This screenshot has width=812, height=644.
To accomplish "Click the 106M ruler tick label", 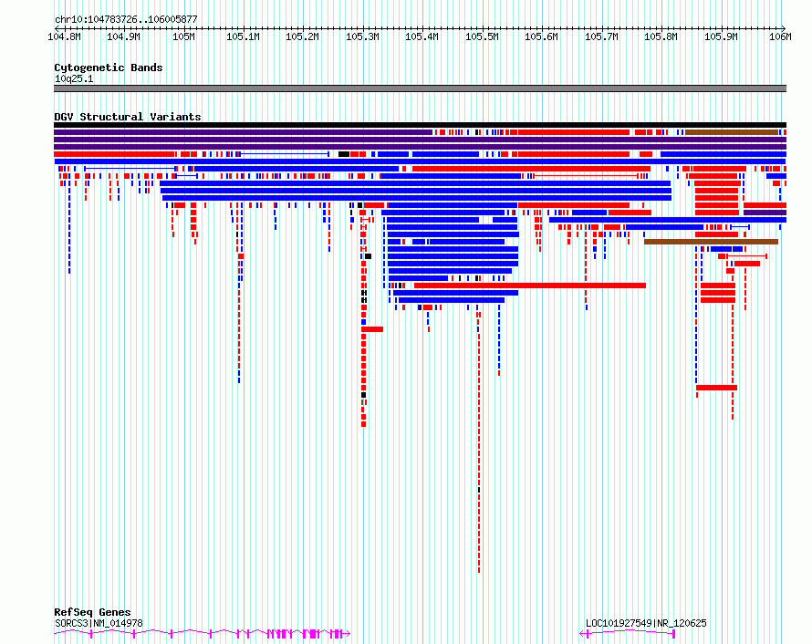I will (x=780, y=36).
